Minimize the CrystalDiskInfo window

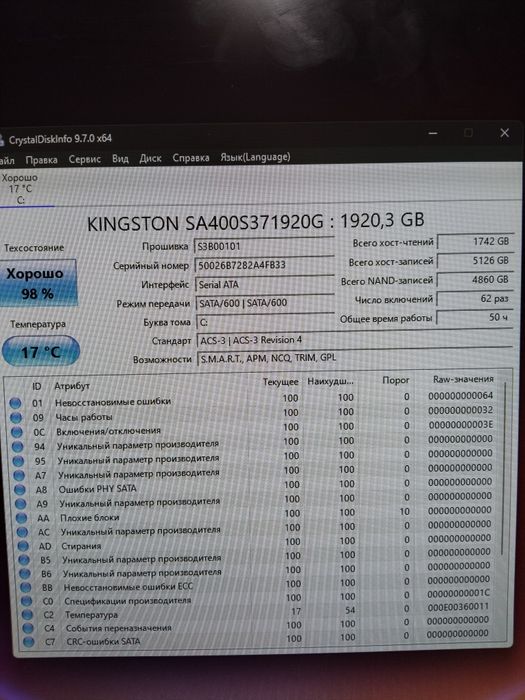click(433, 133)
